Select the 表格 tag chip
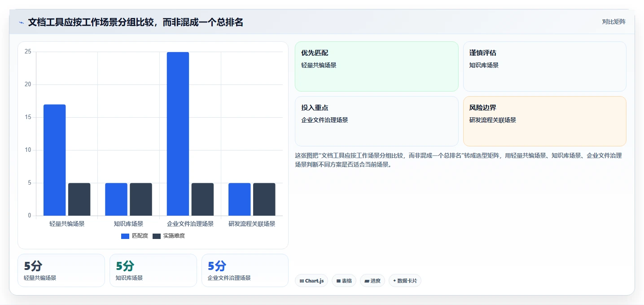644x305 pixels. click(344, 281)
